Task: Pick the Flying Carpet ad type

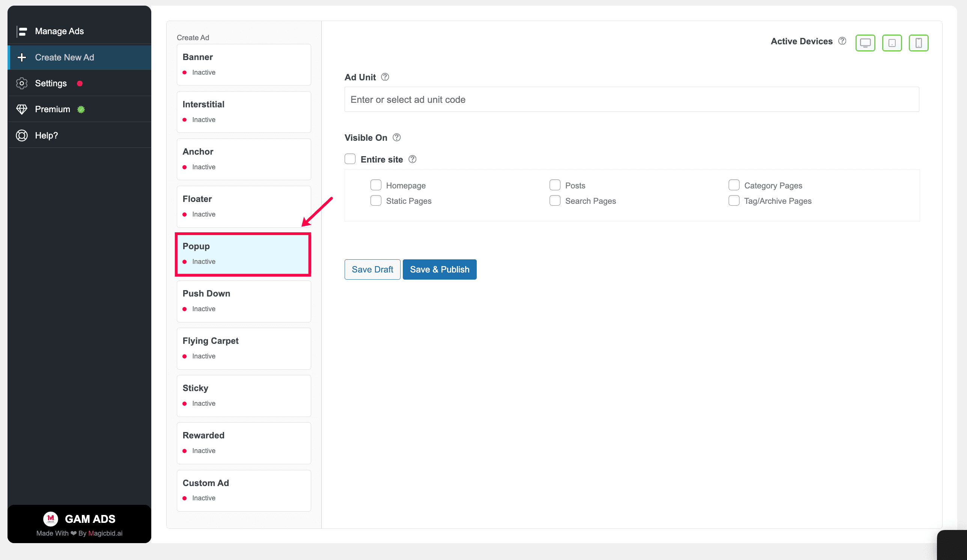Action: point(244,349)
